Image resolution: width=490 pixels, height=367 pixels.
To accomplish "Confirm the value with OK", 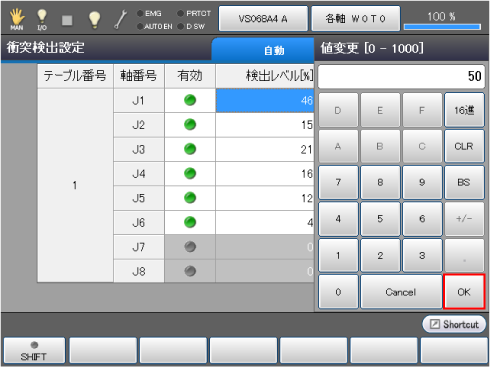I will [x=464, y=292].
